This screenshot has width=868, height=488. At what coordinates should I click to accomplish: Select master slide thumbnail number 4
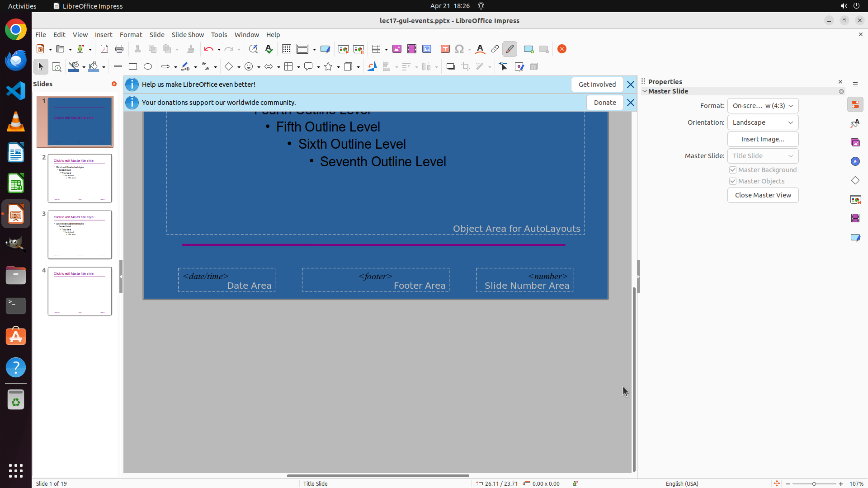(x=80, y=291)
